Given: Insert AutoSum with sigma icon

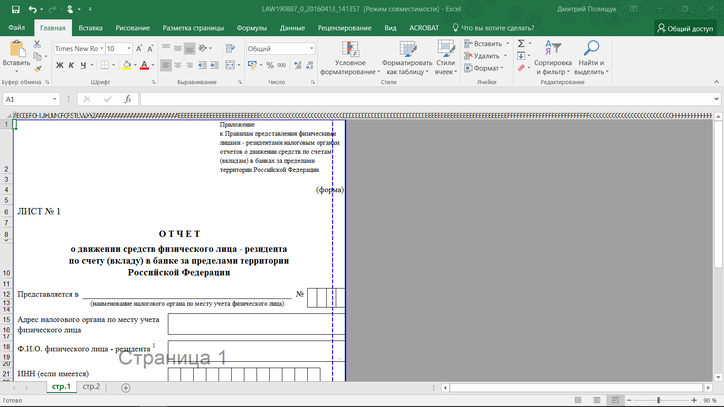Looking at the screenshot, I should pos(521,43).
